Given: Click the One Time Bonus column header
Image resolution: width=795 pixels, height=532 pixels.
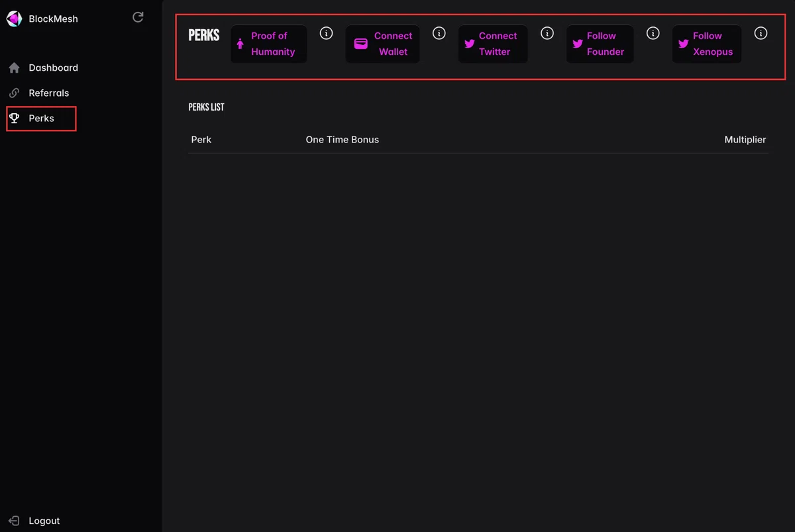Looking at the screenshot, I should 343,140.
